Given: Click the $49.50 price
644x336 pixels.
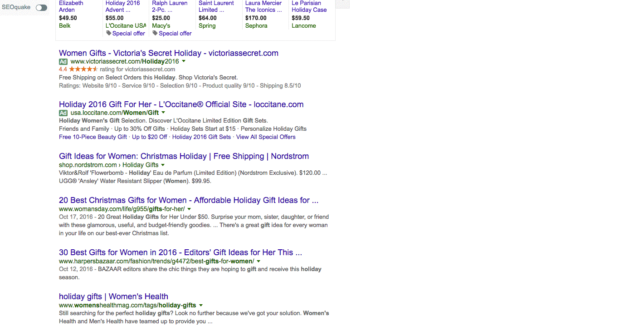Looking at the screenshot, I should pos(68,18).
